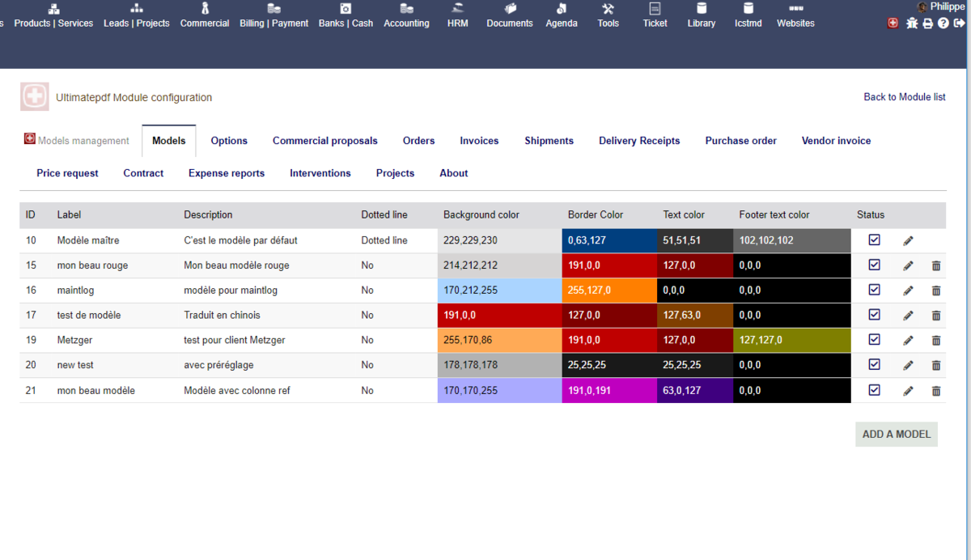Click the Metzger background color 255,170,86 swatch
The height and width of the screenshot is (560, 971).
(x=499, y=340)
